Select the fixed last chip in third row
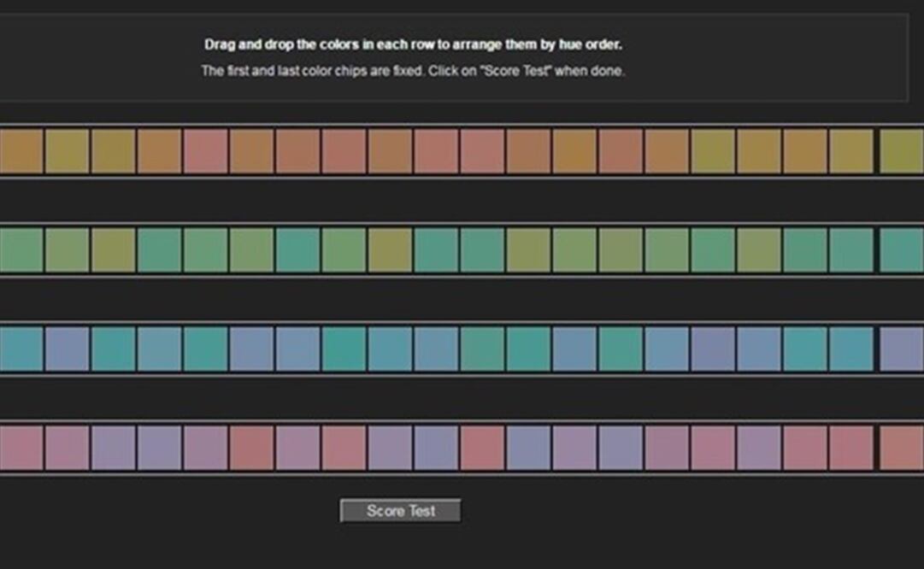 tap(902, 349)
